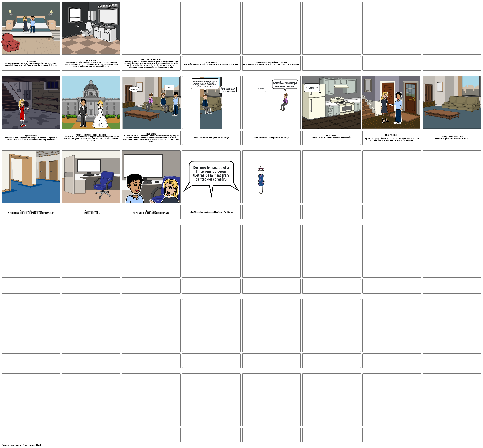
Task: Select the basement scene with woman in red dress
Action: click(x=31, y=102)
